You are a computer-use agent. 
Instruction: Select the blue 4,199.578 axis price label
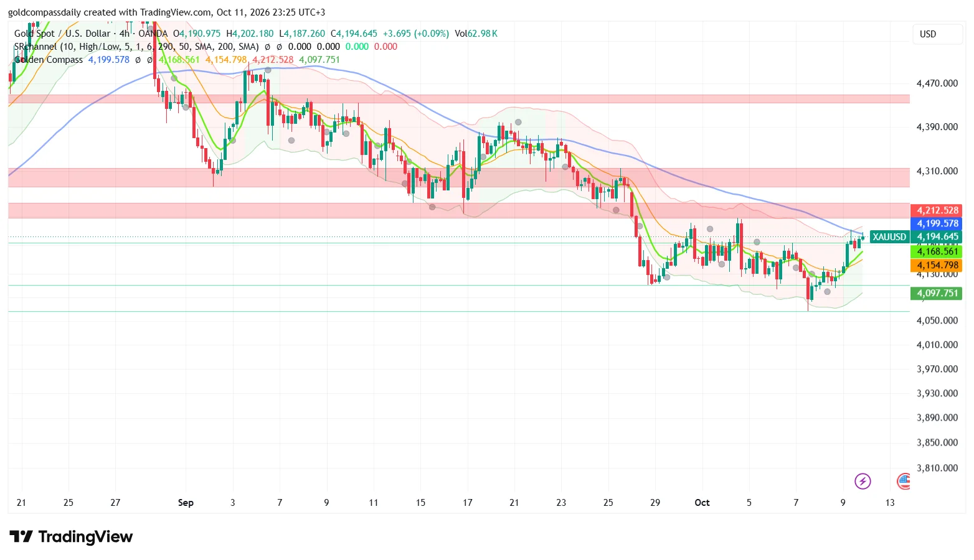[937, 223]
